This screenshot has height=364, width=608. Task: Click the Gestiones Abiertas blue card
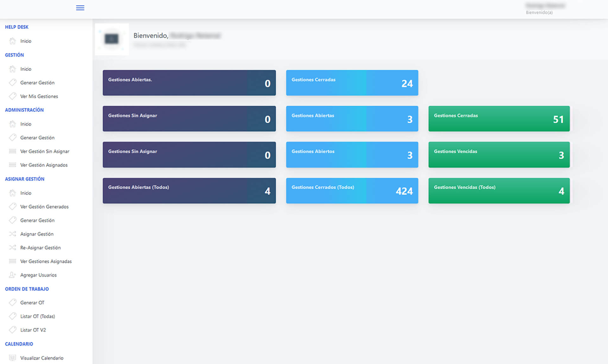coord(352,119)
